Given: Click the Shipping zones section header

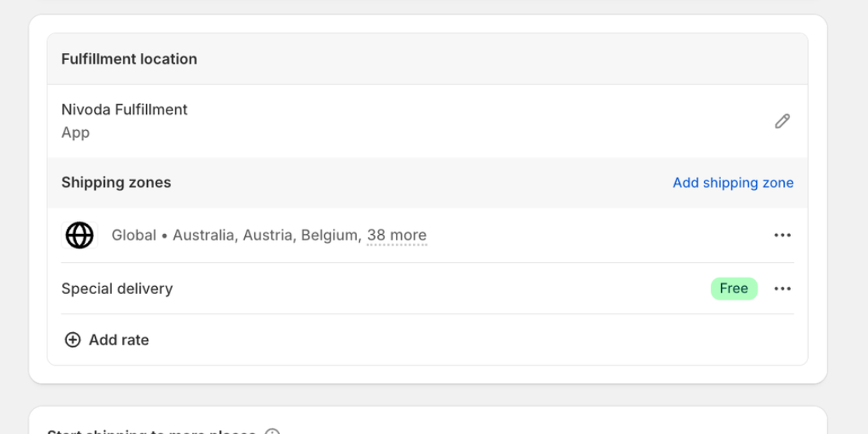Looking at the screenshot, I should coord(116,183).
